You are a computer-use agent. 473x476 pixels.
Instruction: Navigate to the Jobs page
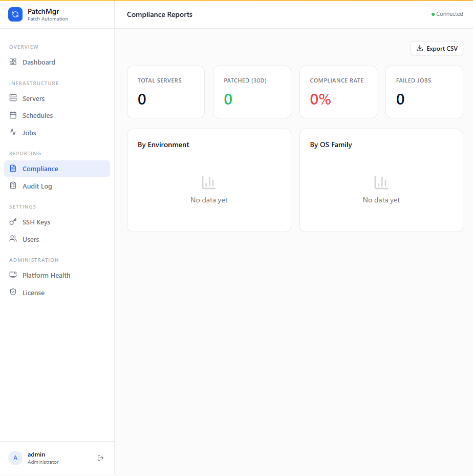tap(57, 133)
